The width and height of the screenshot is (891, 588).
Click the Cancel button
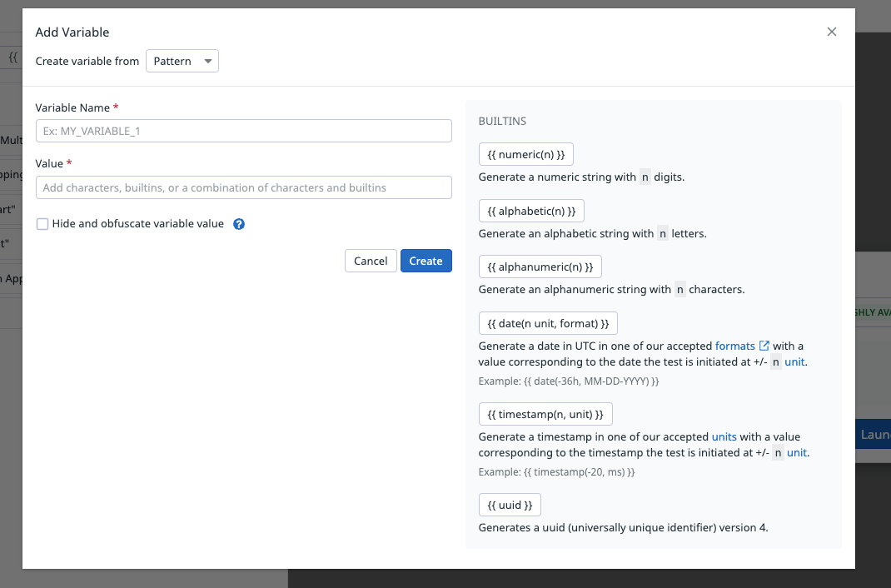[x=371, y=260]
